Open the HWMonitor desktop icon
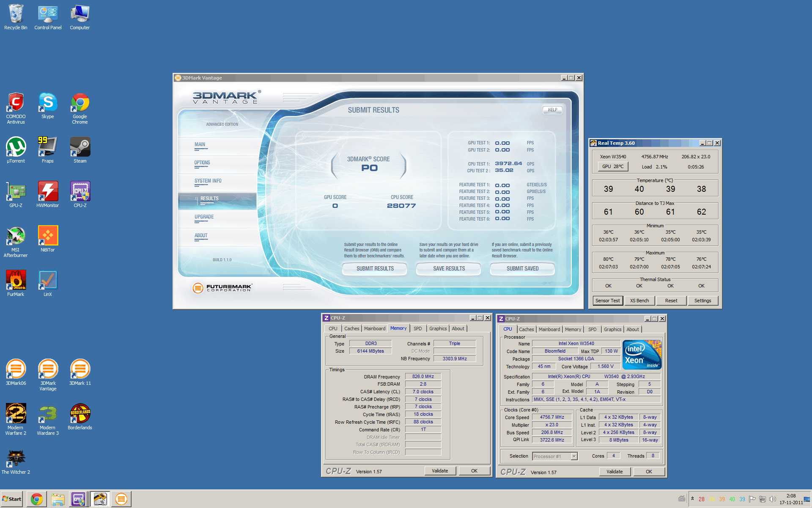812x508 pixels. (48, 192)
